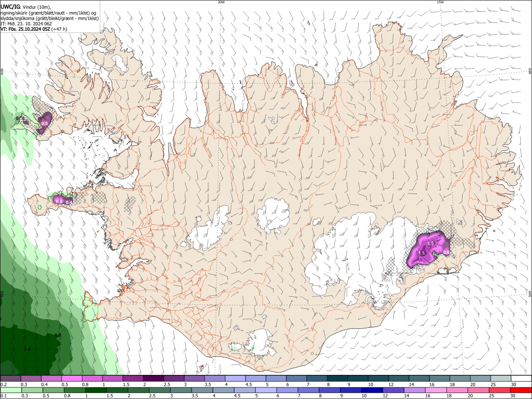Screen dimensions: 532x399
Task: Click the white Mýrdalsjökull glacier near south coast
Action: pyautogui.click(x=261, y=343)
